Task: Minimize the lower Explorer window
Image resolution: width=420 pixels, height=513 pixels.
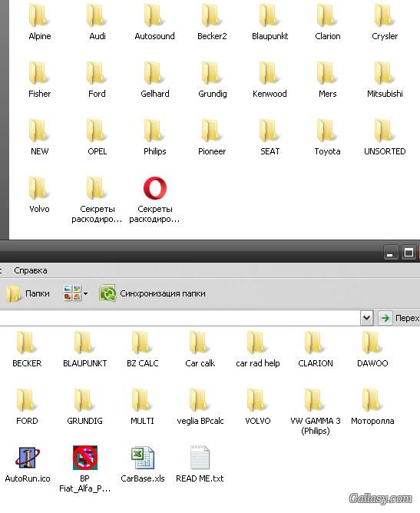Action: tap(389, 253)
